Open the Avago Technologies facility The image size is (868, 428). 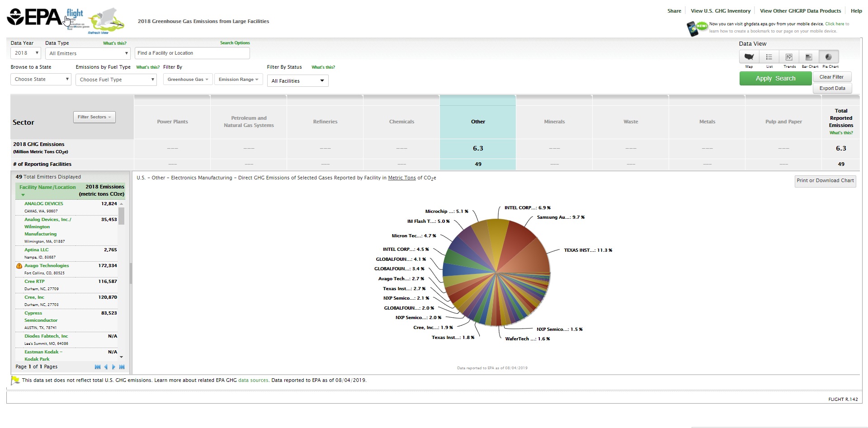pos(47,266)
